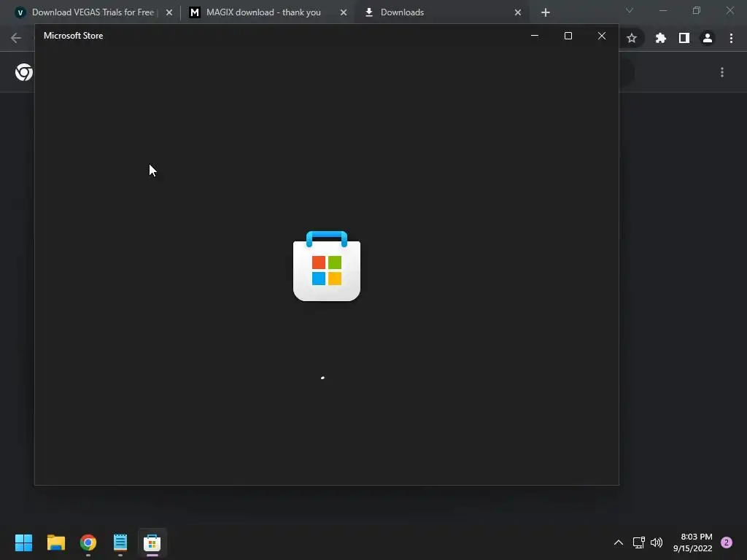747x560 pixels.
Task: Open the Chrome profile menu
Action: click(x=708, y=38)
